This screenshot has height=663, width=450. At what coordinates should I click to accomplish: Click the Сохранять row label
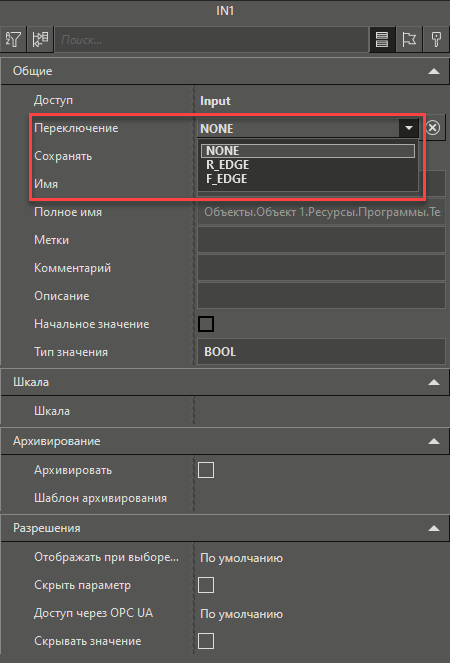click(x=63, y=156)
